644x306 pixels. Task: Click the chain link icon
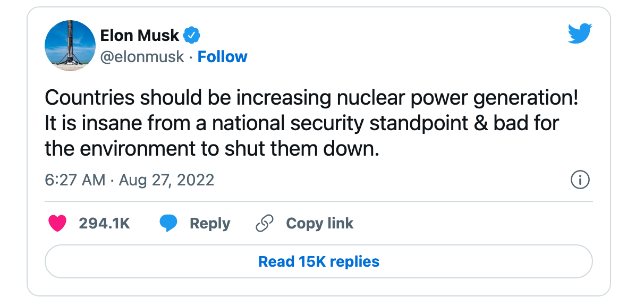pyautogui.click(x=264, y=224)
